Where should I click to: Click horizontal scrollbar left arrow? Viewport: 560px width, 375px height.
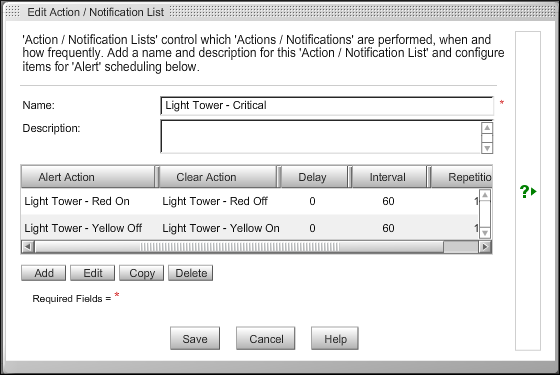[28, 246]
